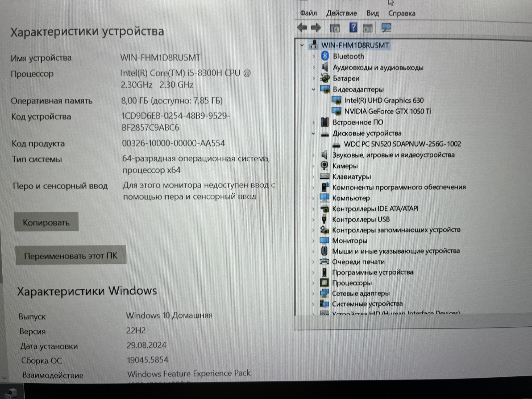Click the Forward arrow toolbar icon
This screenshot has height=399, width=532.
click(x=316, y=28)
